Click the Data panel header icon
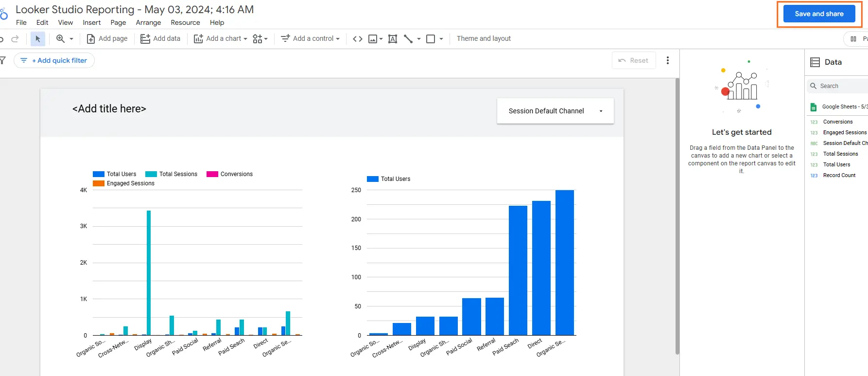 coord(815,62)
